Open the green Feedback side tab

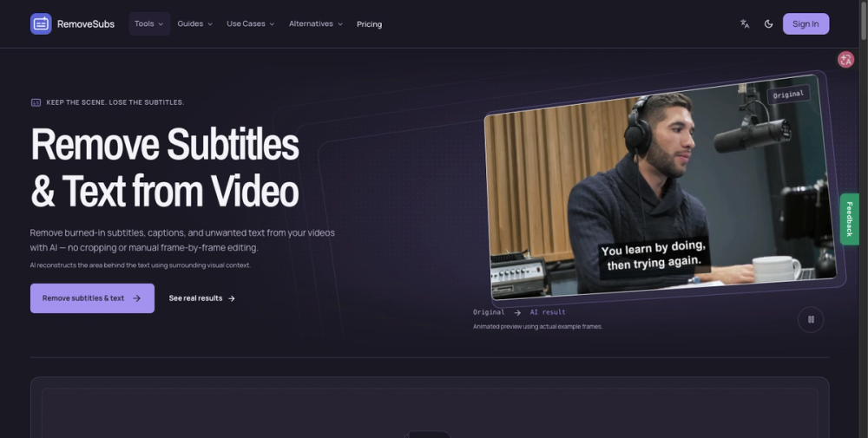click(x=849, y=219)
